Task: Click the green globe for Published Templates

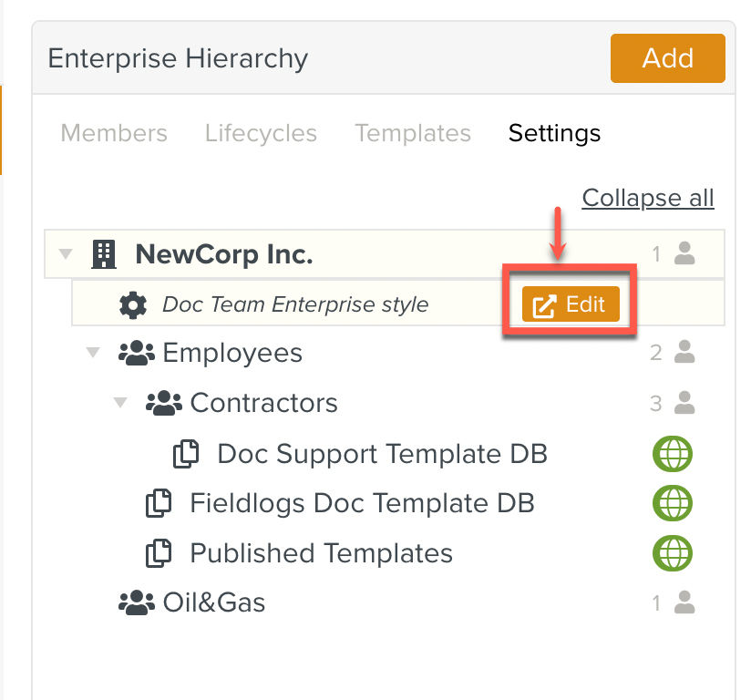Action: 673,553
